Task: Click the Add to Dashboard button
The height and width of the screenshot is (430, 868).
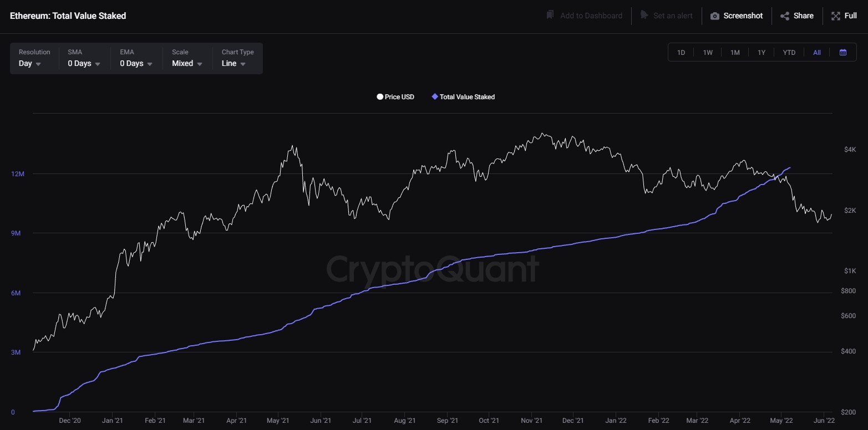Action: 583,16
